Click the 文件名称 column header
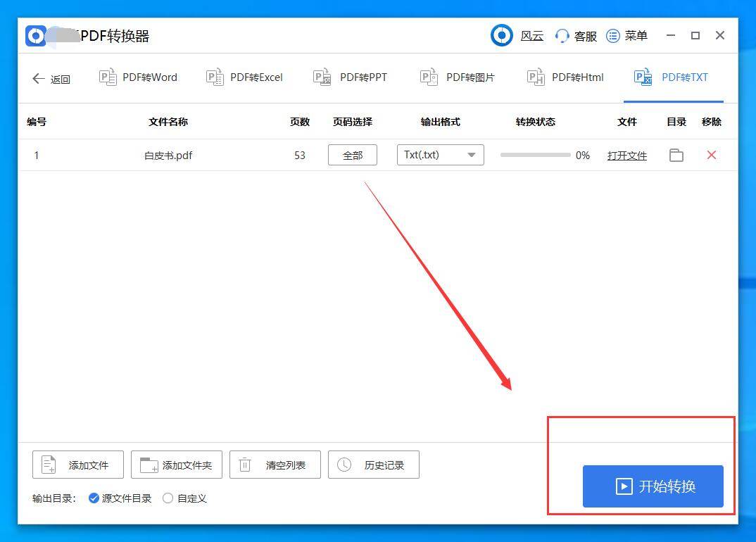Screen dimensions: 756x542 [168, 122]
